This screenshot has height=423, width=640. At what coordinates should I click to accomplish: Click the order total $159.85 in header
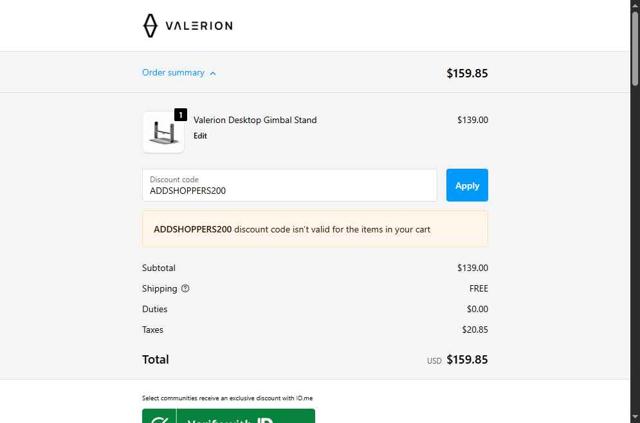click(467, 73)
